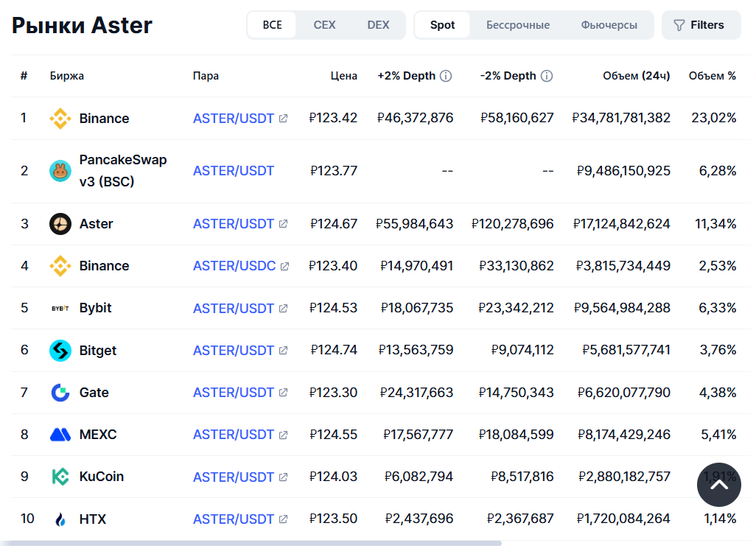Click the -2% Depth info icon
Image resolution: width=756 pixels, height=554 pixels.
coord(547,76)
